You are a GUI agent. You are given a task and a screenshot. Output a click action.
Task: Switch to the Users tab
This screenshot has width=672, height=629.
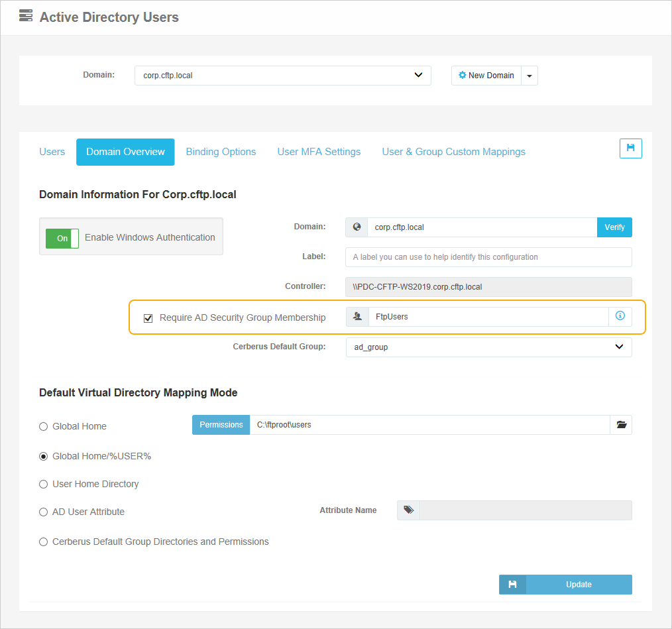point(52,152)
